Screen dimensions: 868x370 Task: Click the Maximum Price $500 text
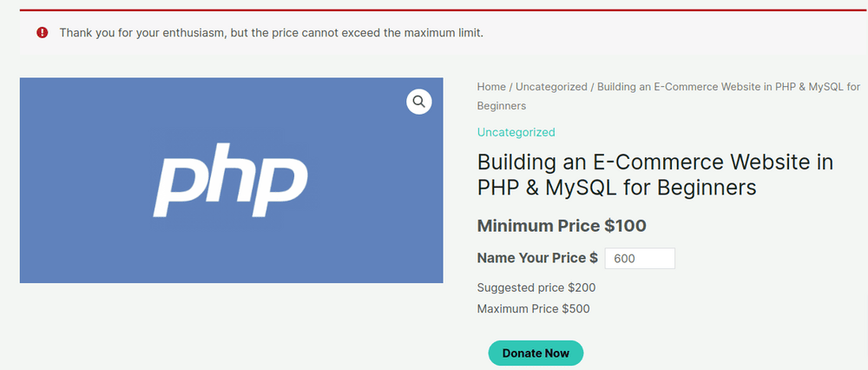pyautogui.click(x=534, y=308)
